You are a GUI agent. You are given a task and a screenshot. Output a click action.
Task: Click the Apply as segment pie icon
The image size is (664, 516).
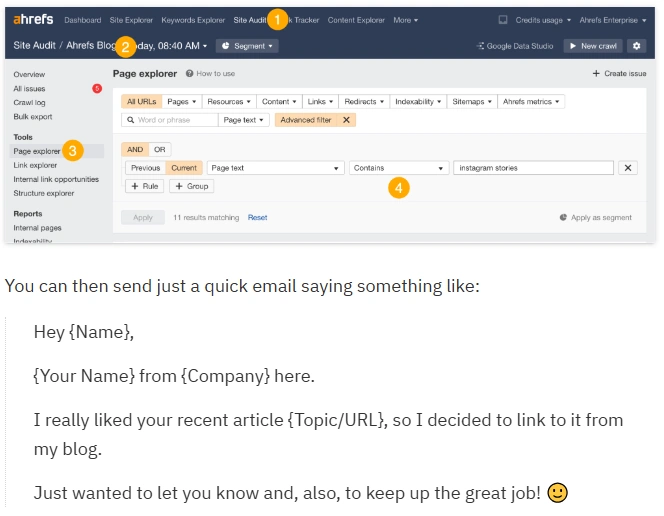(563, 217)
